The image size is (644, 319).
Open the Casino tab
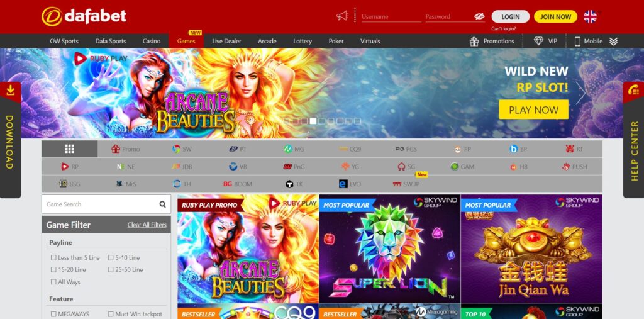coord(152,41)
